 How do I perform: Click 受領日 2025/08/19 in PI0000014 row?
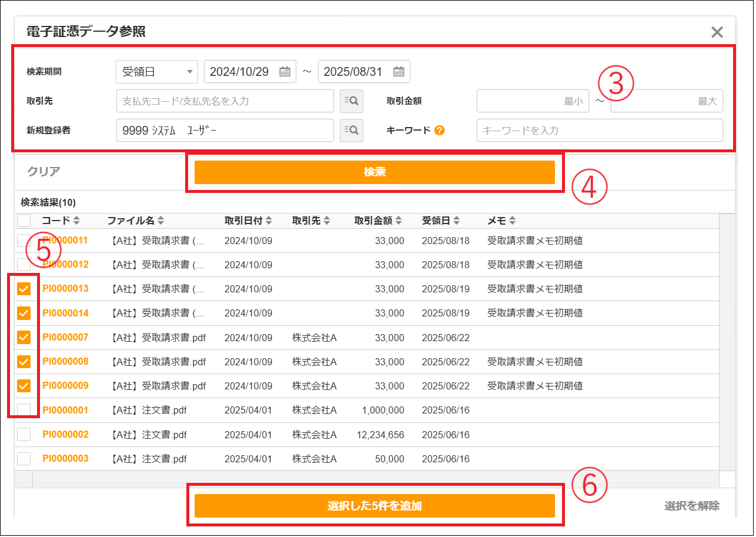pyautogui.click(x=446, y=313)
